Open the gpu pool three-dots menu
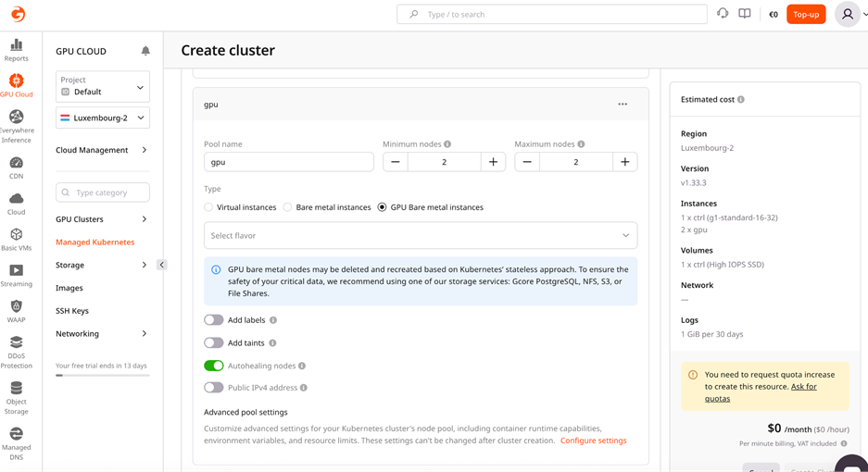This screenshot has width=868, height=472. (x=623, y=104)
